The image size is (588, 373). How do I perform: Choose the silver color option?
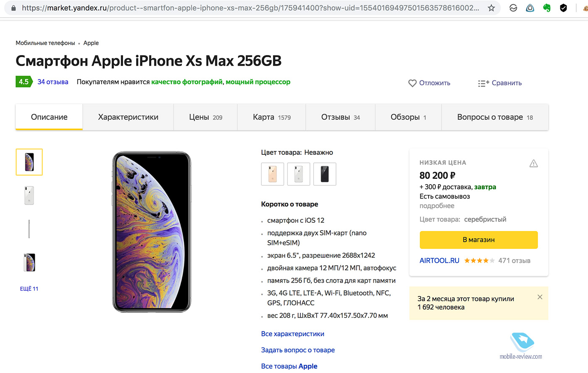click(299, 174)
